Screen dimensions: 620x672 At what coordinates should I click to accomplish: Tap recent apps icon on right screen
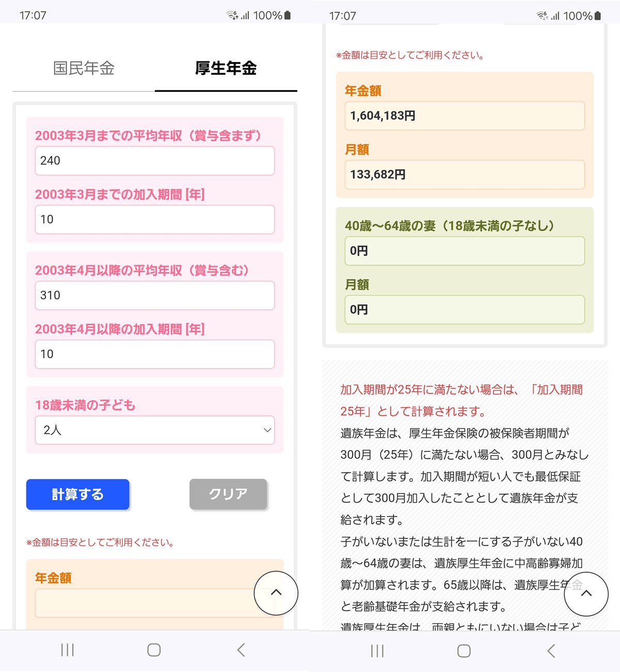377,651
